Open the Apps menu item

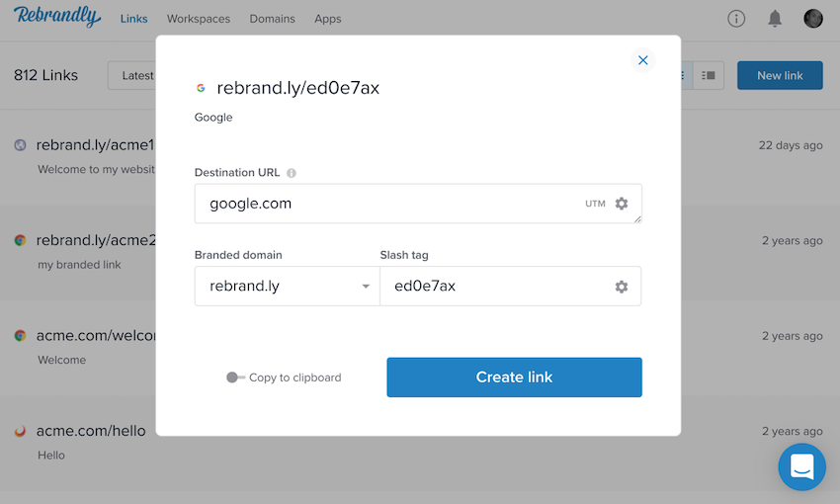pos(327,19)
